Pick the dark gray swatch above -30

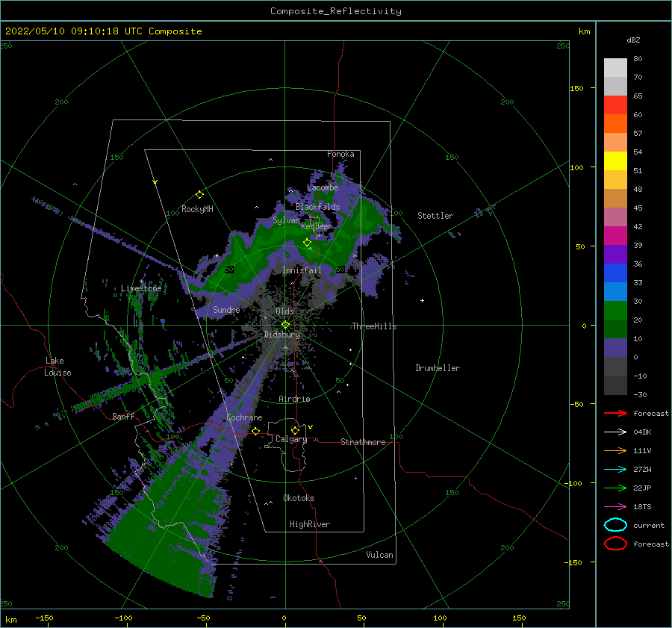(615, 385)
